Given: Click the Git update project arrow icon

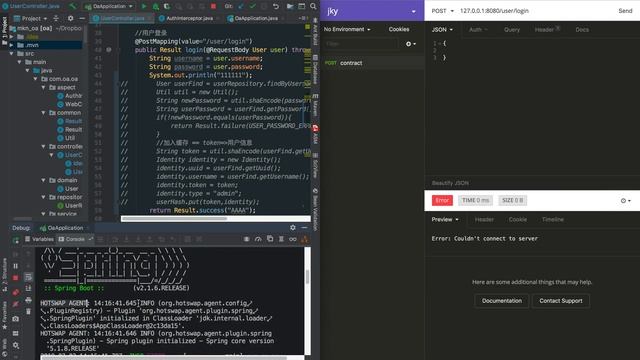Looking at the screenshot, I should click(x=241, y=6).
